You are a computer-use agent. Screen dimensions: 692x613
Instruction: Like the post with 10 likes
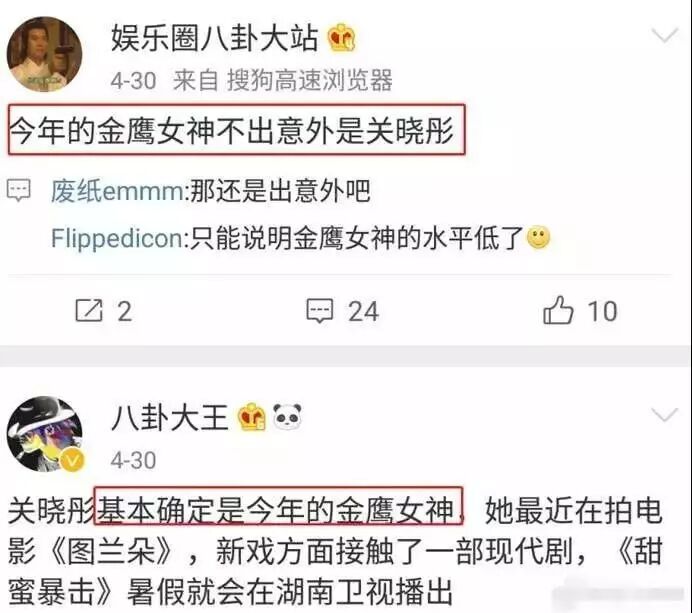(558, 310)
